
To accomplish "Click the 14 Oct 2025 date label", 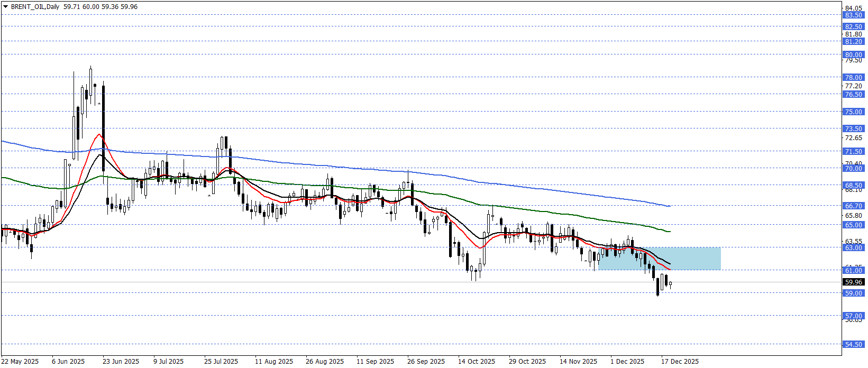I will pos(477,362).
